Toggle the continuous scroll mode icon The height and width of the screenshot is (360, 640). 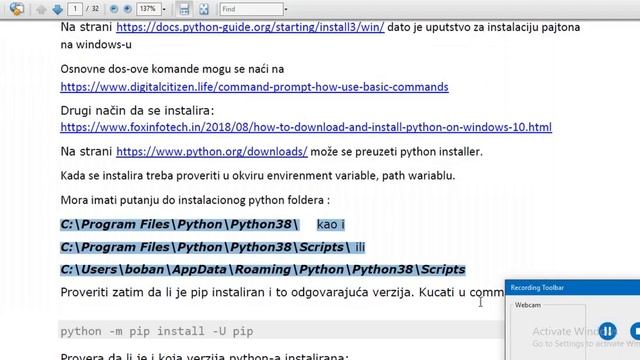(184, 9)
